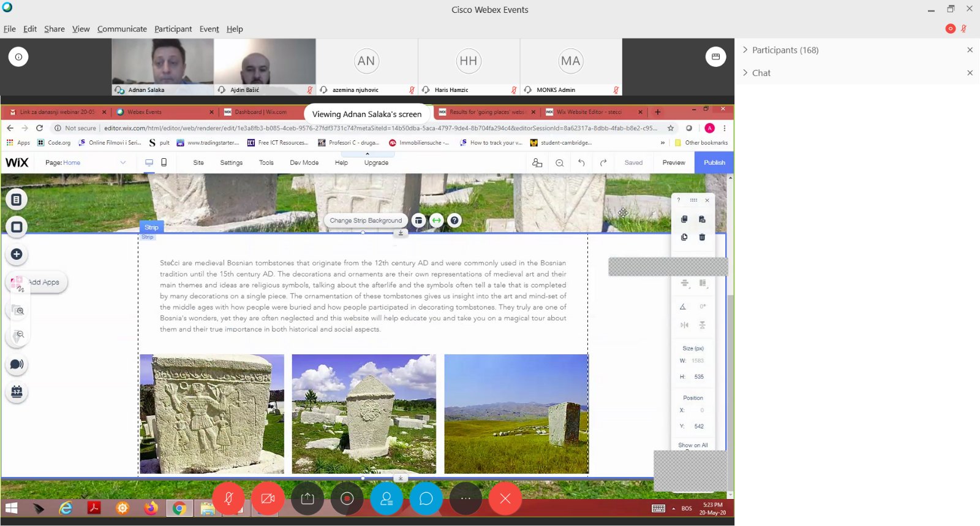Click the Share content icon in Webex controls
The height and width of the screenshot is (526, 980).
(x=307, y=498)
